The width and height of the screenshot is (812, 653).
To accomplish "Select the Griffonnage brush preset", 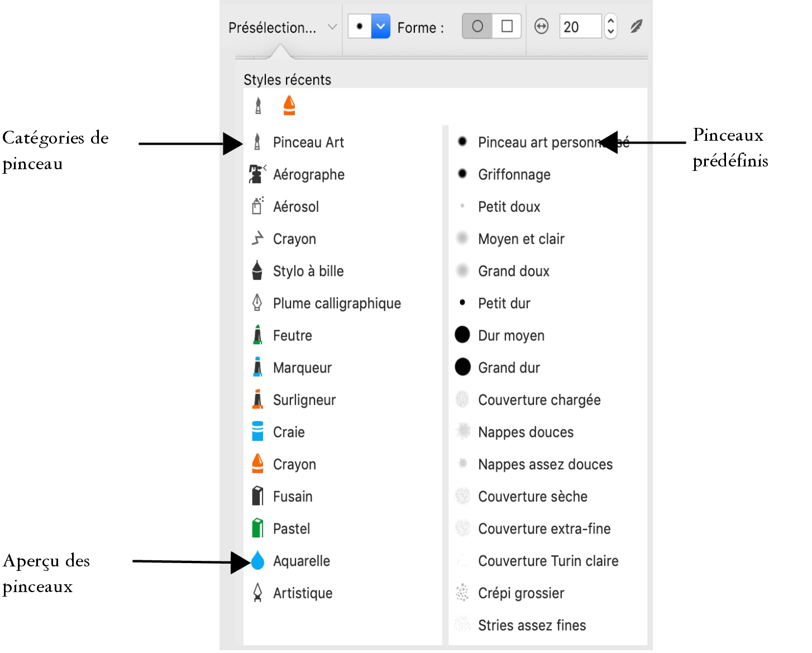I will click(x=514, y=175).
